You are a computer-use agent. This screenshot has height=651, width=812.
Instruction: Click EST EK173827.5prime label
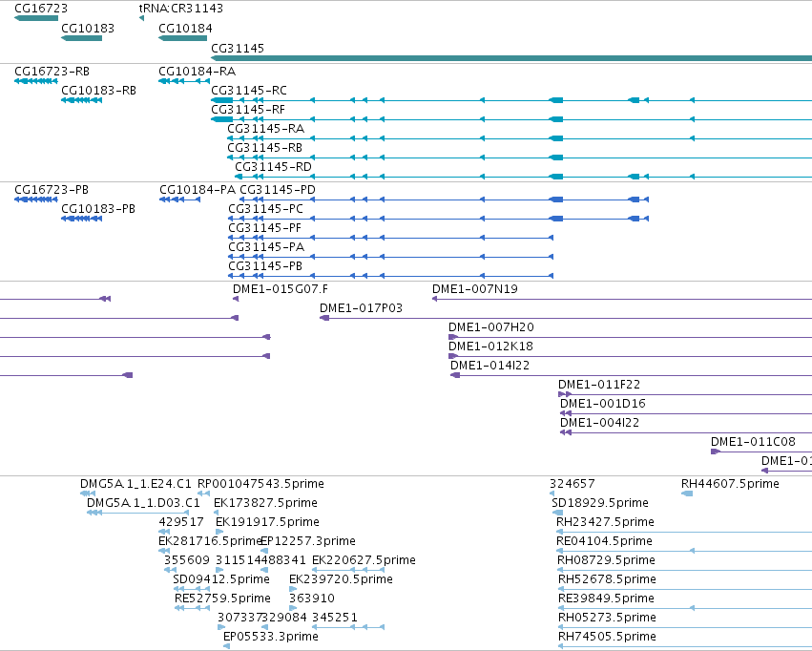(x=265, y=503)
